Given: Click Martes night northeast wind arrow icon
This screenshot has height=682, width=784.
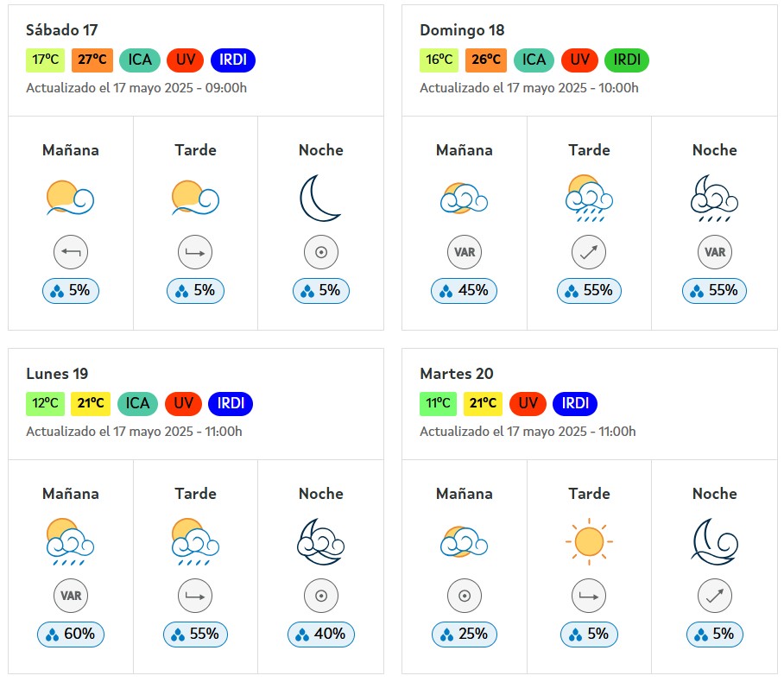Looking at the screenshot, I should point(715,596).
